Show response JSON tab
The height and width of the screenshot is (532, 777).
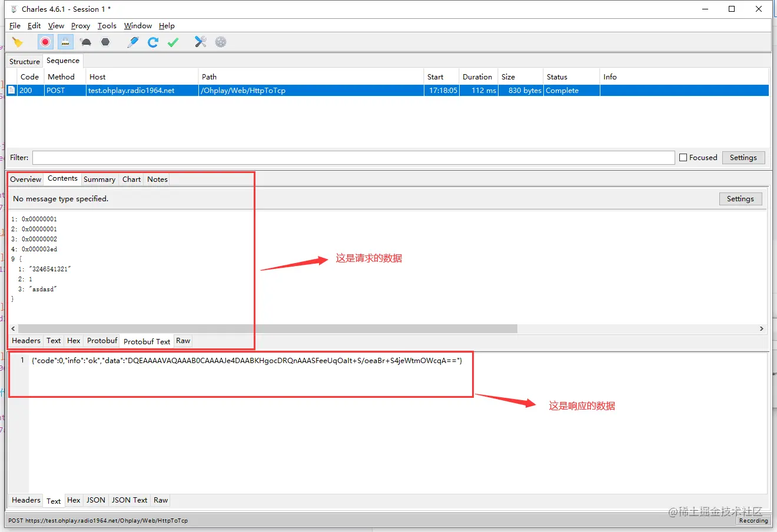96,500
